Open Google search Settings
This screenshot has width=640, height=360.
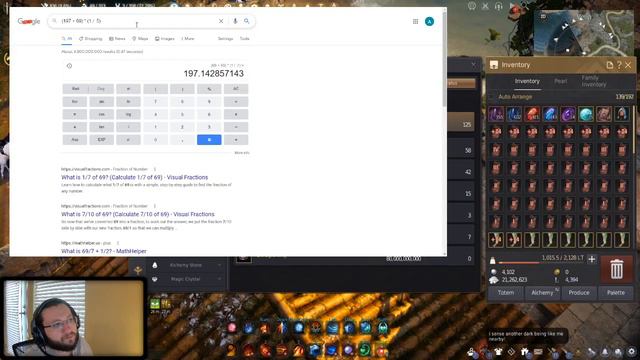(225, 39)
